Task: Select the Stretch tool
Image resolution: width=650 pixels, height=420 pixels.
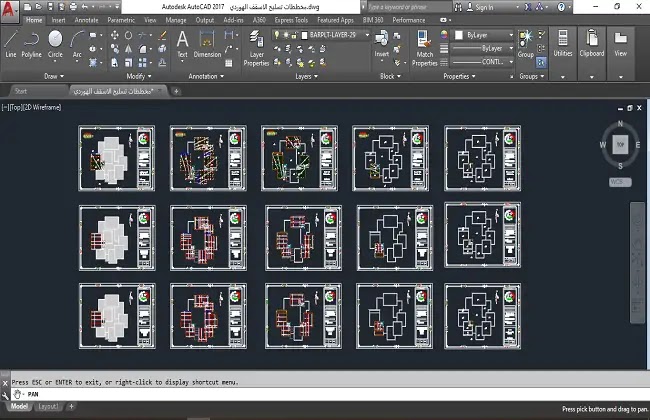Action: 115,63
